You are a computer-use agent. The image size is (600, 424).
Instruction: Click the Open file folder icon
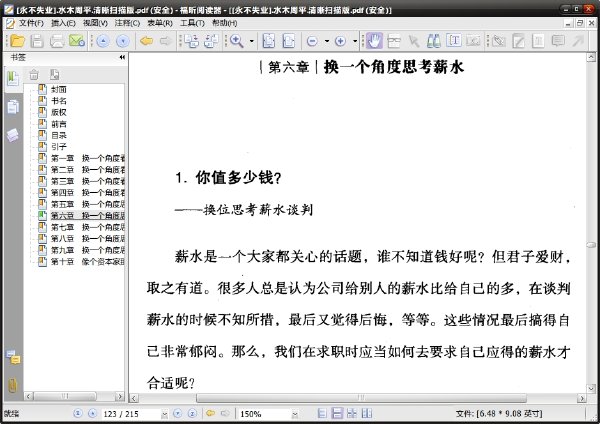(x=17, y=41)
